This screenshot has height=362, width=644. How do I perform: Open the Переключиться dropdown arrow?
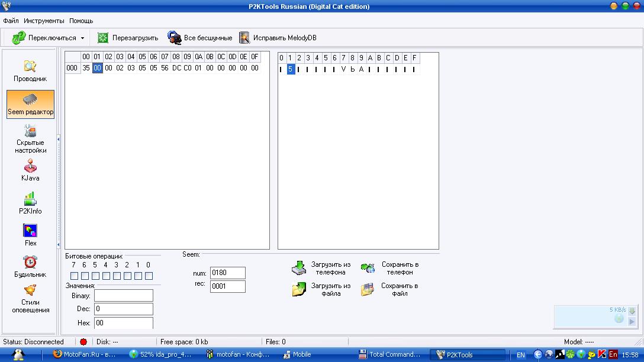(x=82, y=38)
